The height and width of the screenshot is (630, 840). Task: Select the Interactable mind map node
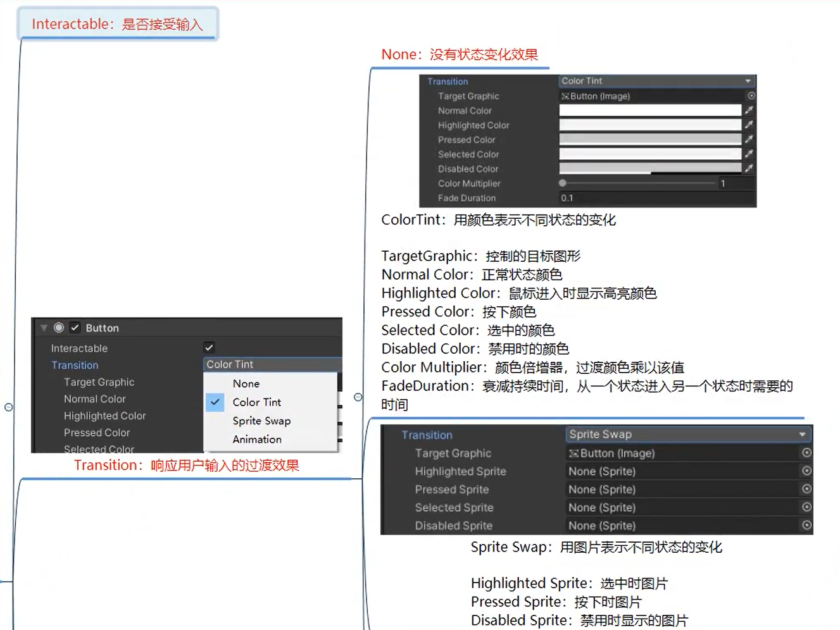pyautogui.click(x=118, y=24)
